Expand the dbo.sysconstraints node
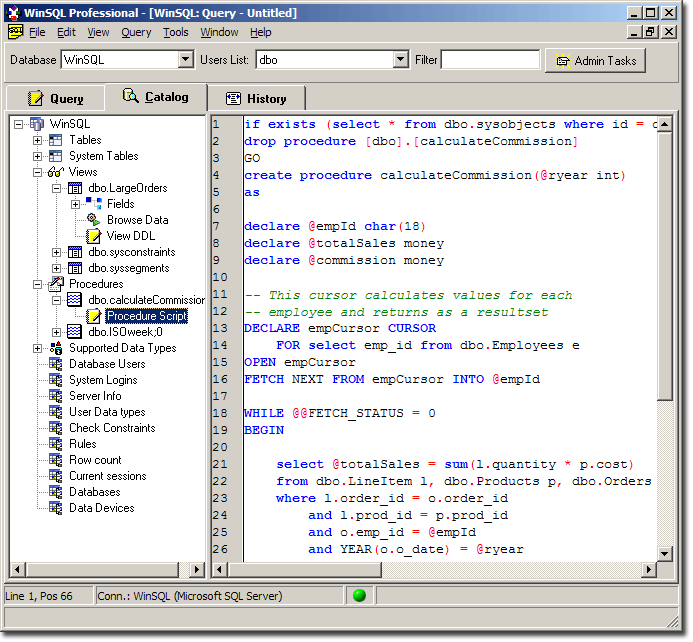 pyautogui.click(x=56, y=252)
